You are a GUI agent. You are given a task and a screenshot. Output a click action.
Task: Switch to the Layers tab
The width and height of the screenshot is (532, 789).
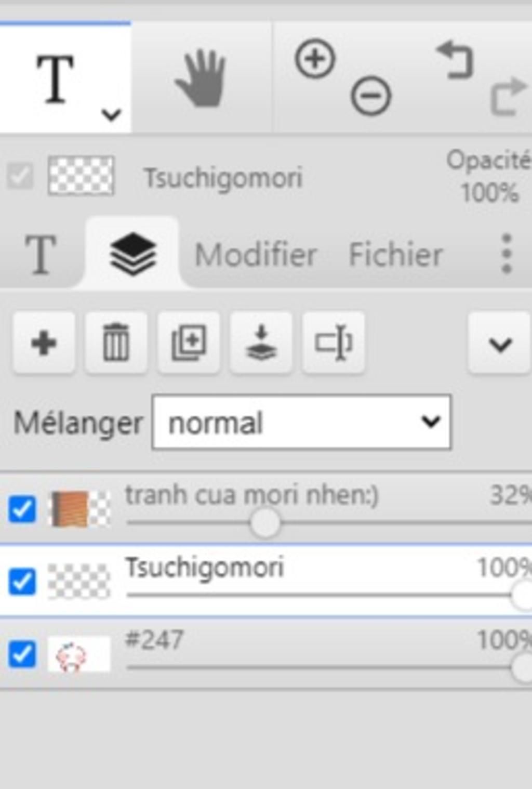click(132, 254)
